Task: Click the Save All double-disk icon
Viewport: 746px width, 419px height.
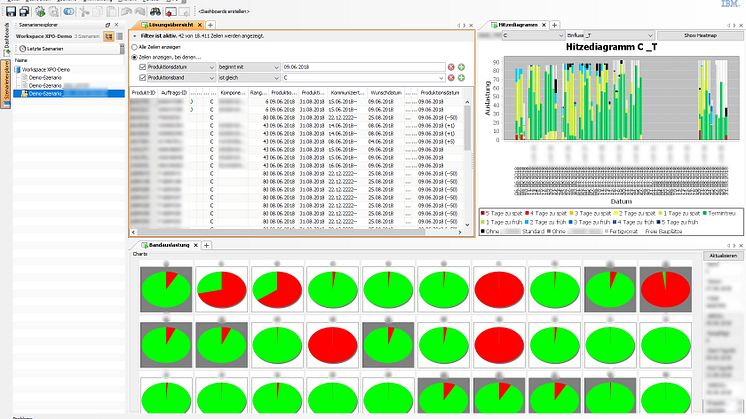Action: point(24,11)
